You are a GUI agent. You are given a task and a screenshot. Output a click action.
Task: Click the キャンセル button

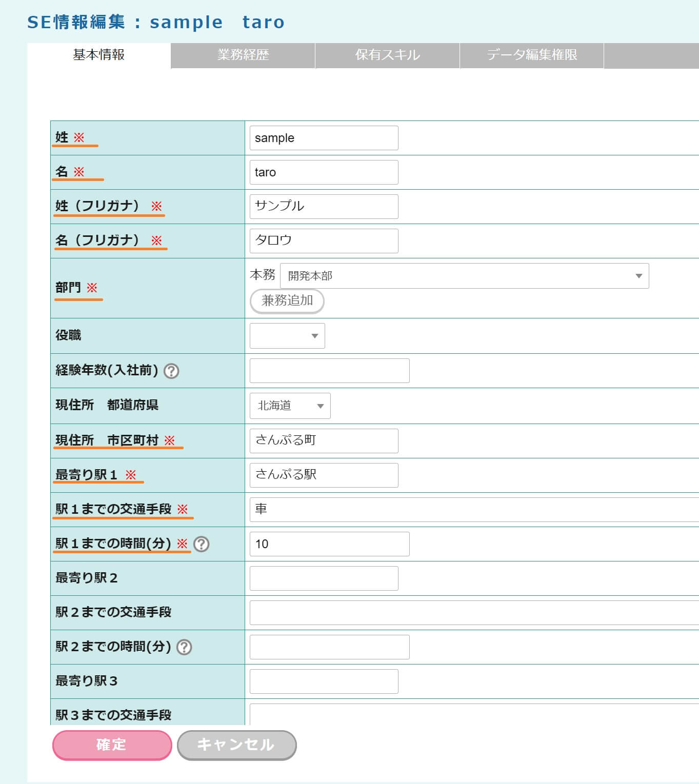236,745
